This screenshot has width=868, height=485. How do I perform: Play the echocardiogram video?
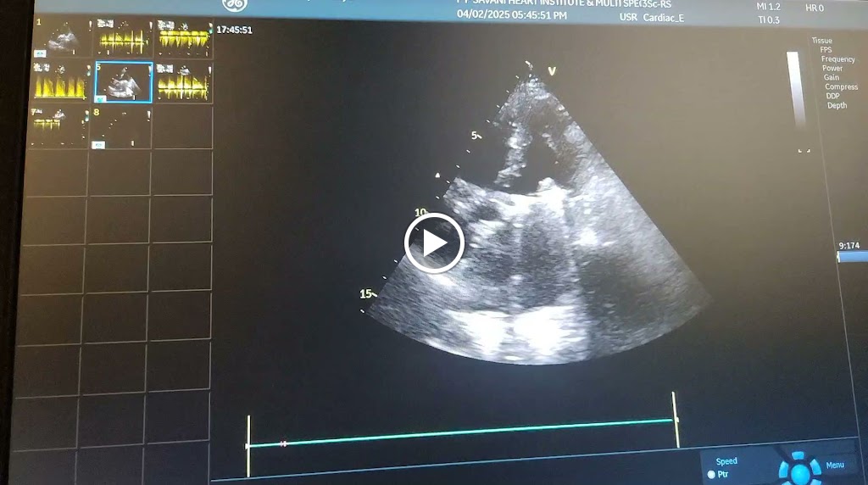(x=434, y=243)
